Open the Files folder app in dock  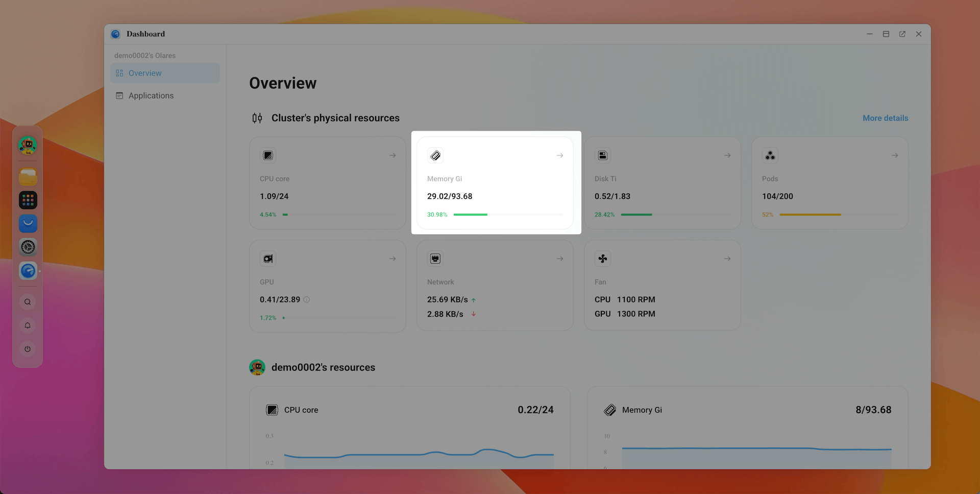(x=28, y=176)
